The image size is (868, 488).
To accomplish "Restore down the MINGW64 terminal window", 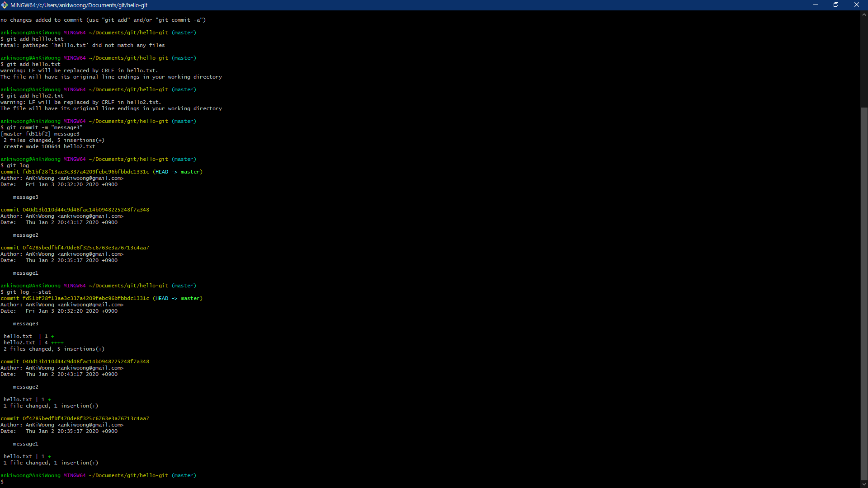I will 836,5.
